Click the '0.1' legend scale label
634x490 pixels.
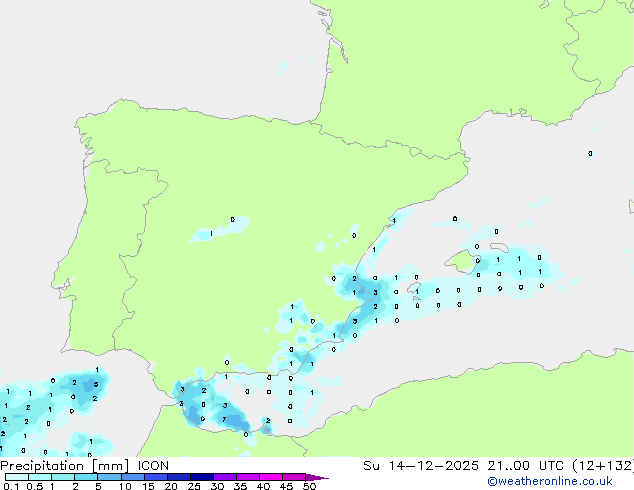pos(11,486)
